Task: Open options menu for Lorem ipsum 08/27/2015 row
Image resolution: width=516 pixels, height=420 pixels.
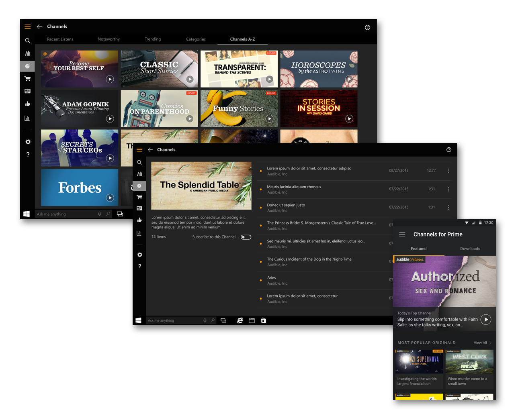Action: 448,171
